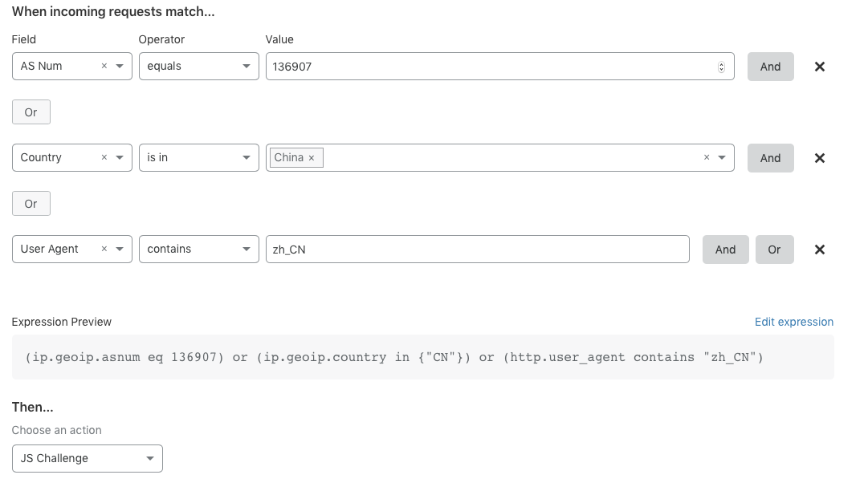Open the Edit expression link
Image resolution: width=868 pixels, height=487 pixels.
coord(793,322)
